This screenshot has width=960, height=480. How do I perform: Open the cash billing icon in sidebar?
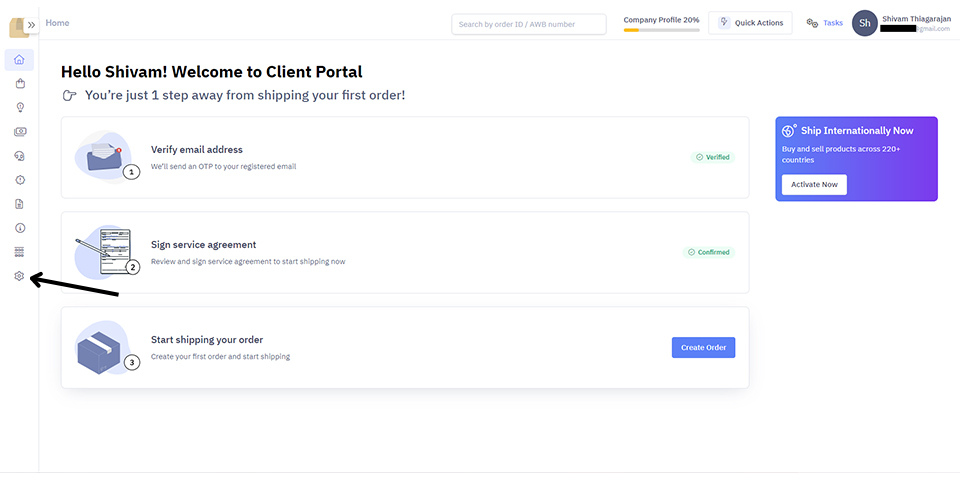pyautogui.click(x=19, y=132)
